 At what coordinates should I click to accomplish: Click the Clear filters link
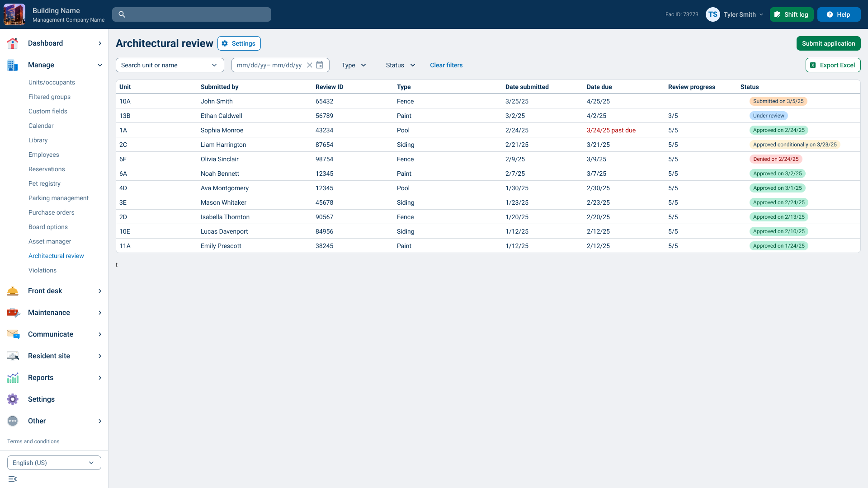[x=446, y=65]
